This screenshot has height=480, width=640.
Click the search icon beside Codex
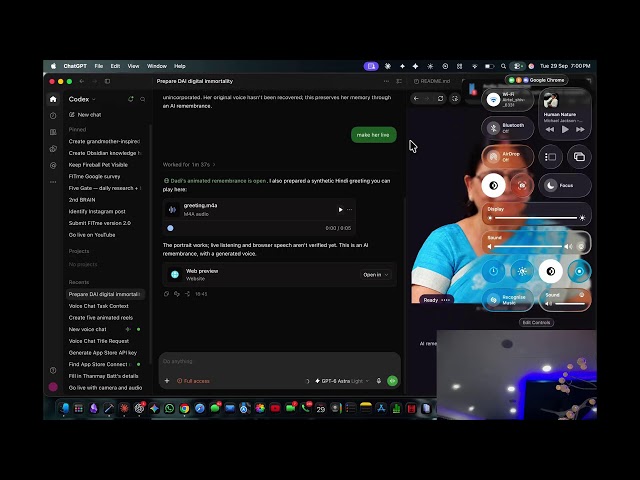point(142,99)
